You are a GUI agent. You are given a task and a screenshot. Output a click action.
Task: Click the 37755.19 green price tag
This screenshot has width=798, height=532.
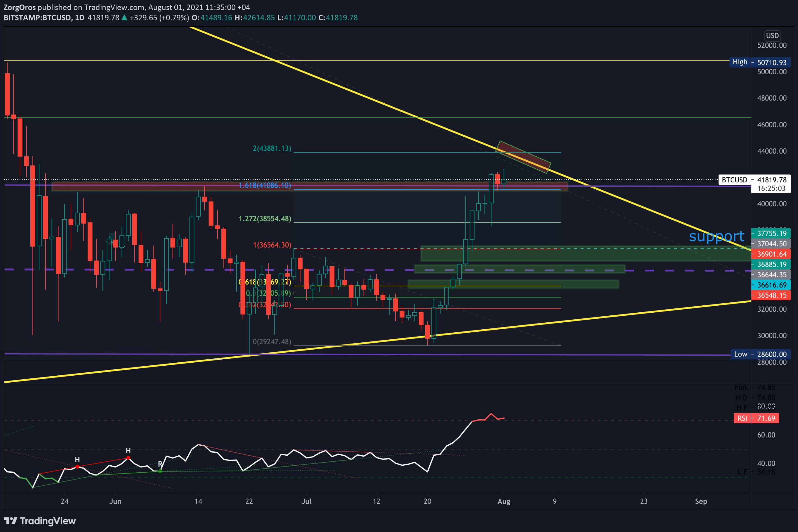[x=771, y=233]
